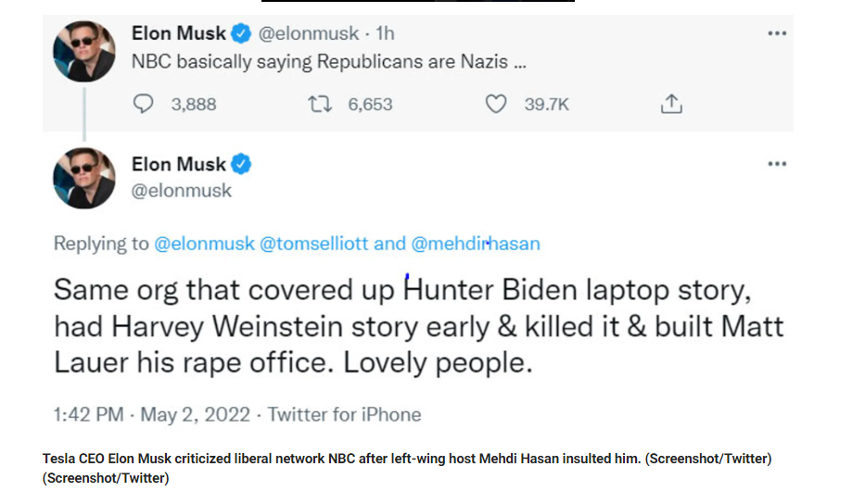865x504 pixels.
Task: Click the 6,653 retweets count
Action: [x=370, y=105]
